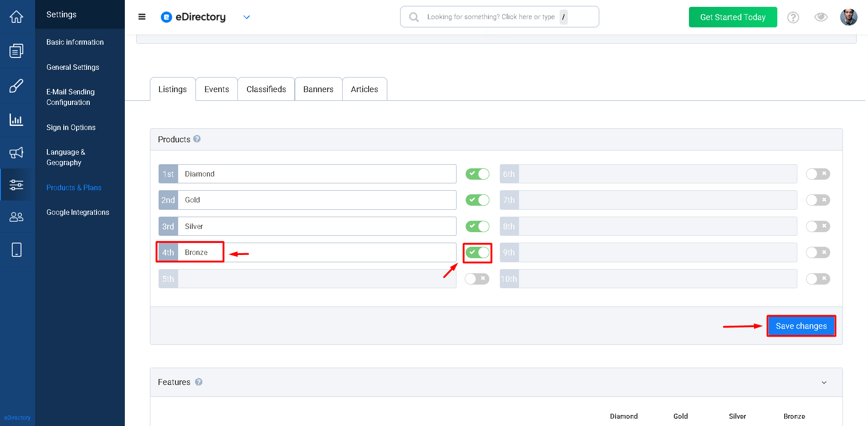
Task: Switch to the Banners tab
Action: click(318, 89)
